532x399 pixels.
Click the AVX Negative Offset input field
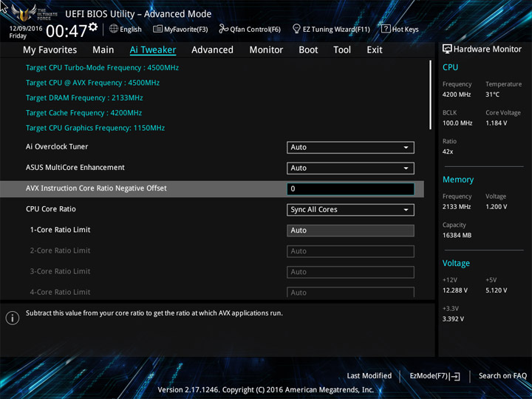(x=350, y=189)
